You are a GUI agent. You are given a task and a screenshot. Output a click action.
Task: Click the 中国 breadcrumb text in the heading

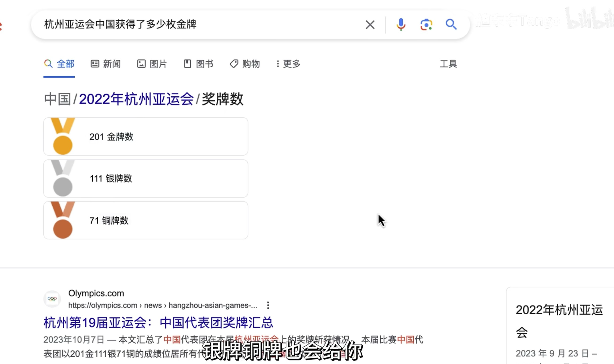click(58, 99)
